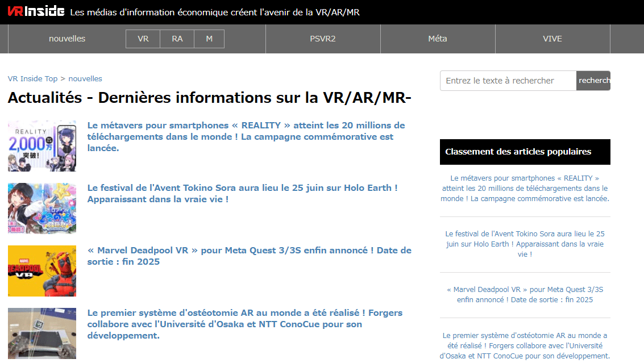Select the M category tab

(x=209, y=39)
